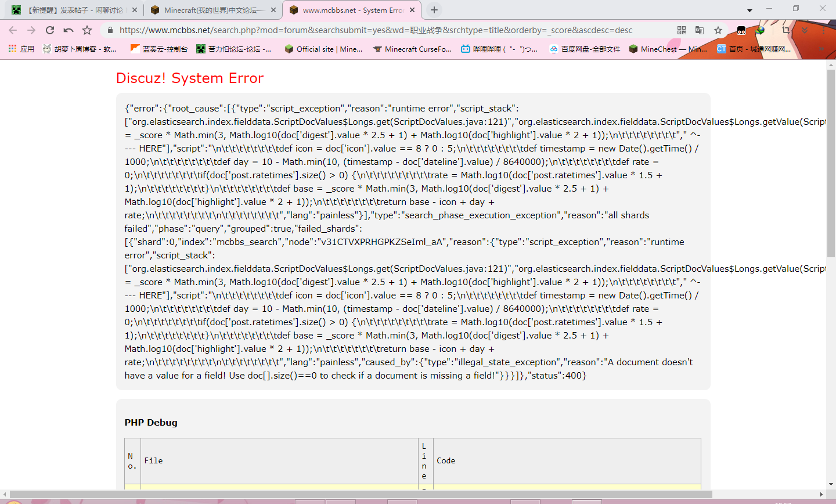Close the Minecraft中文论坛 tab

pos(273,10)
